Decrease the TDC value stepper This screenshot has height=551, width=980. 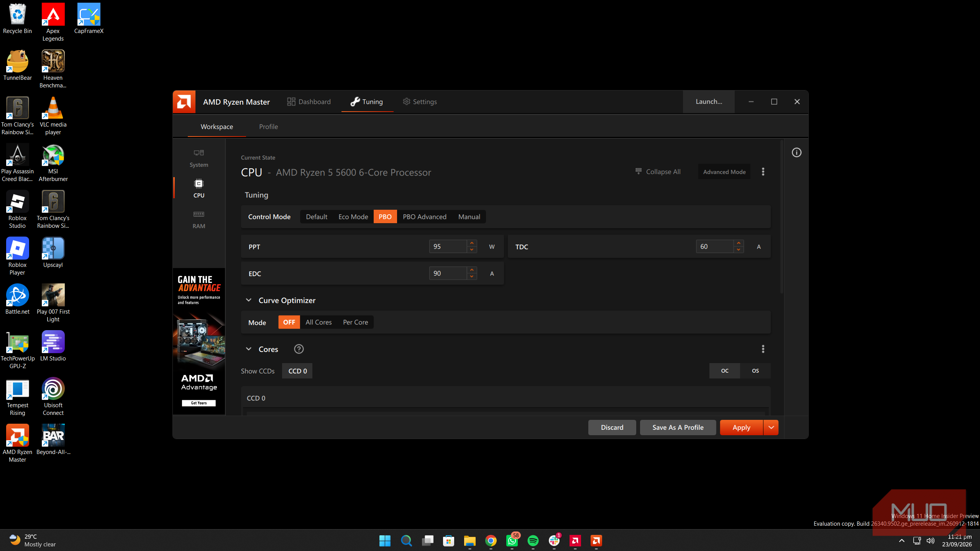click(738, 250)
